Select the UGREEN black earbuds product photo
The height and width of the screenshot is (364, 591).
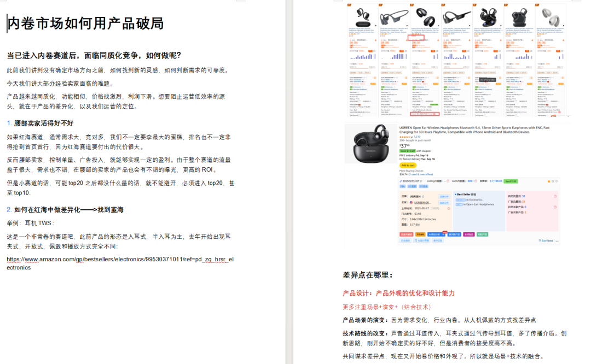coord(371,144)
